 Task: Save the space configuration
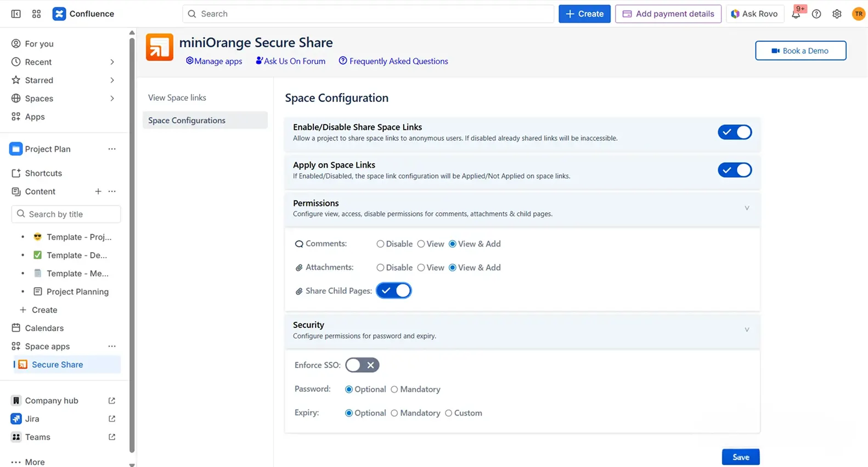(741, 457)
